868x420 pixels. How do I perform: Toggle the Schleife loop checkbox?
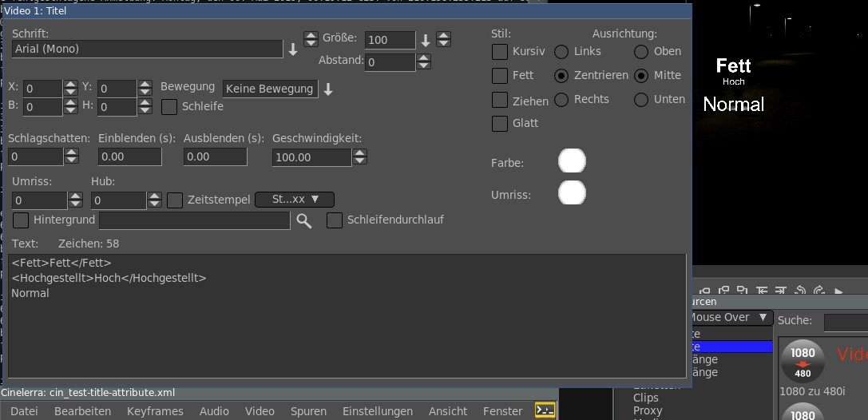(169, 106)
